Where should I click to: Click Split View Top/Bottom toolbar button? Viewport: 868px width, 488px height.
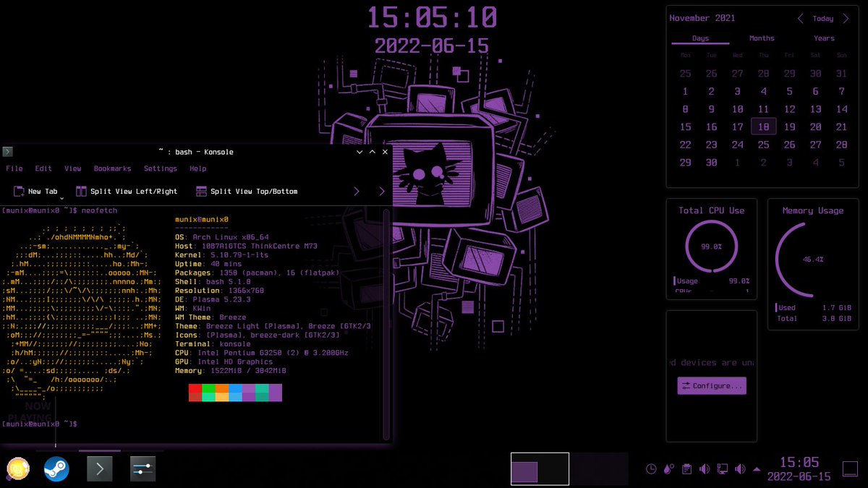tap(247, 192)
